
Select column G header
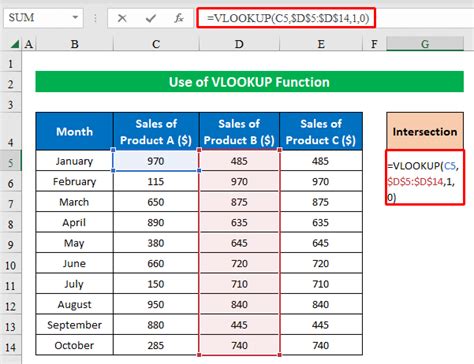click(x=425, y=44)
